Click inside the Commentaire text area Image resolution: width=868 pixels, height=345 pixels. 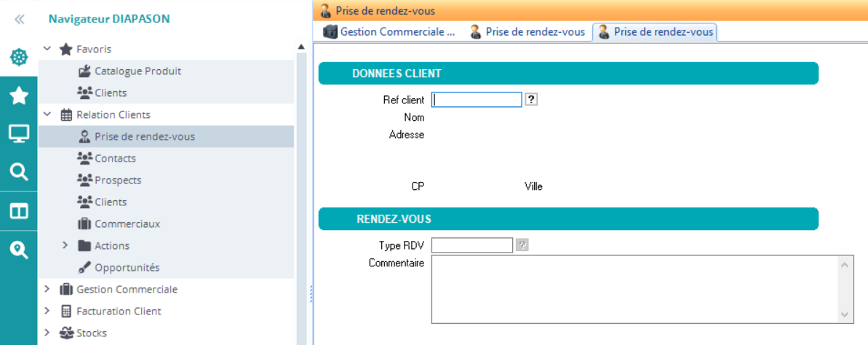(633, 288)
